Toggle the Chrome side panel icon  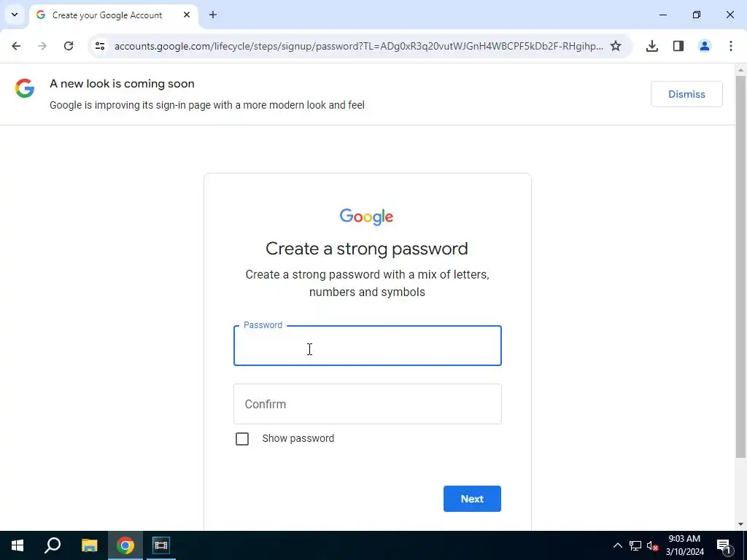(678, 46)
